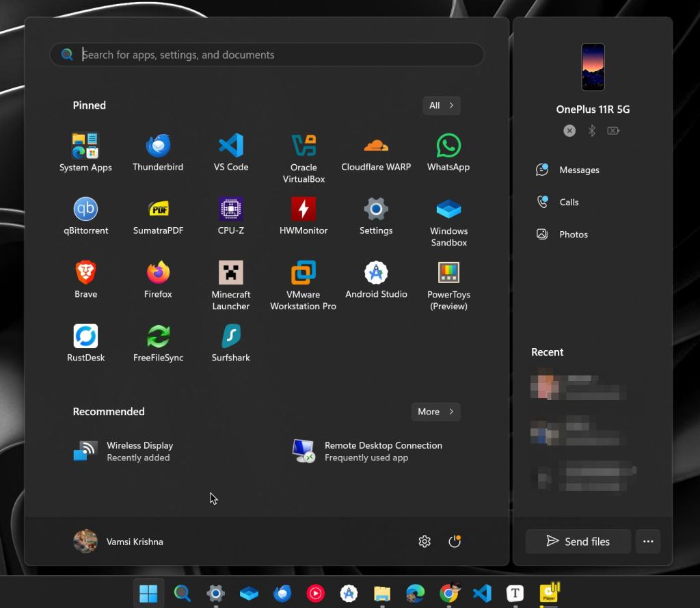Image resolution: width=700 pixels, height=608 pixels.
Task: Launch WhatsApp
Action: [448, 153]
